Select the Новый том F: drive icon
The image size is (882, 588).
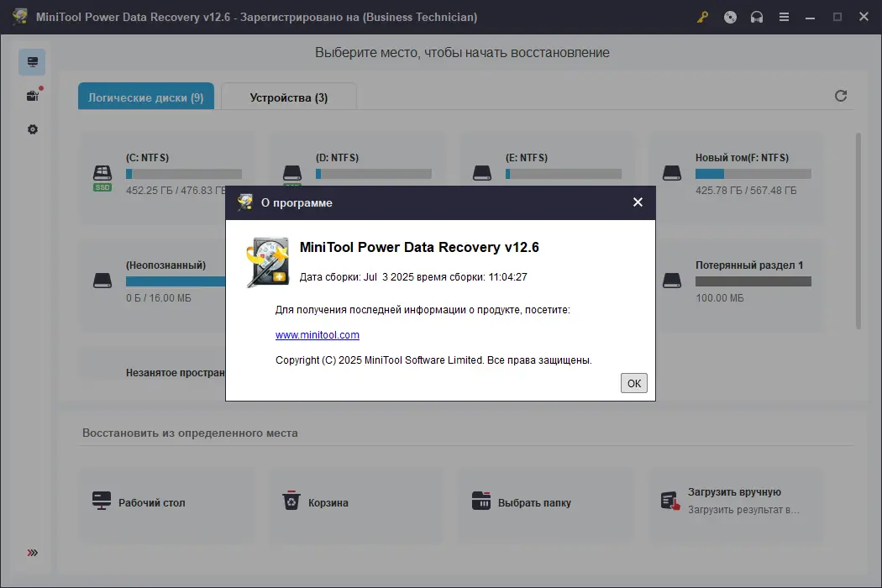point(672,173)
